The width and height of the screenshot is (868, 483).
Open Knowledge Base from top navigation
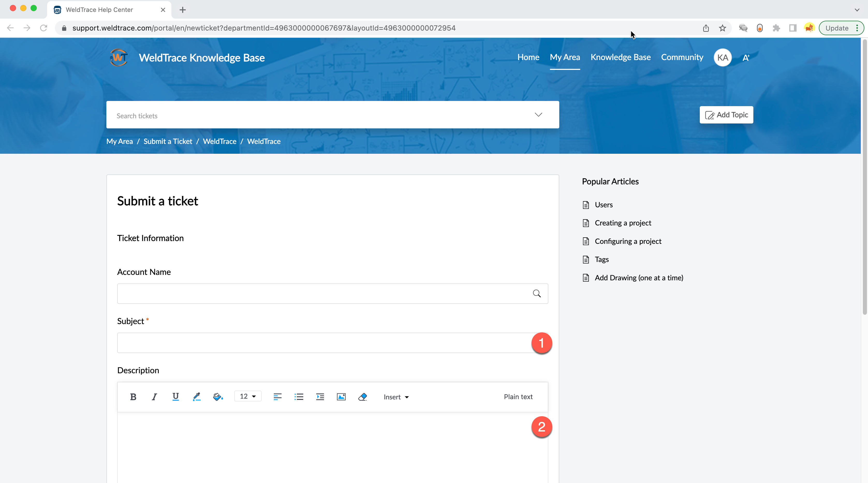620,57
